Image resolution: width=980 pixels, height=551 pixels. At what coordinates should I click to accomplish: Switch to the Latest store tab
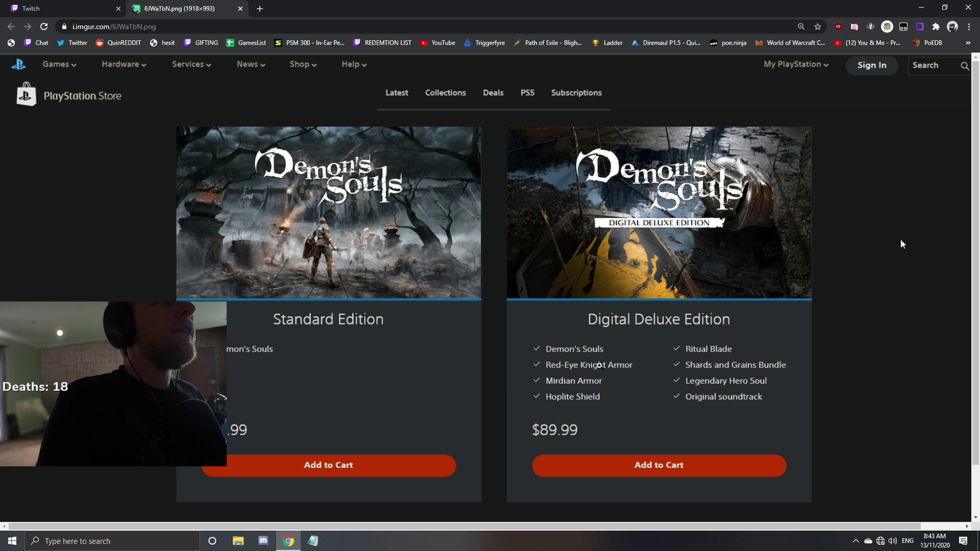(397, 92)
